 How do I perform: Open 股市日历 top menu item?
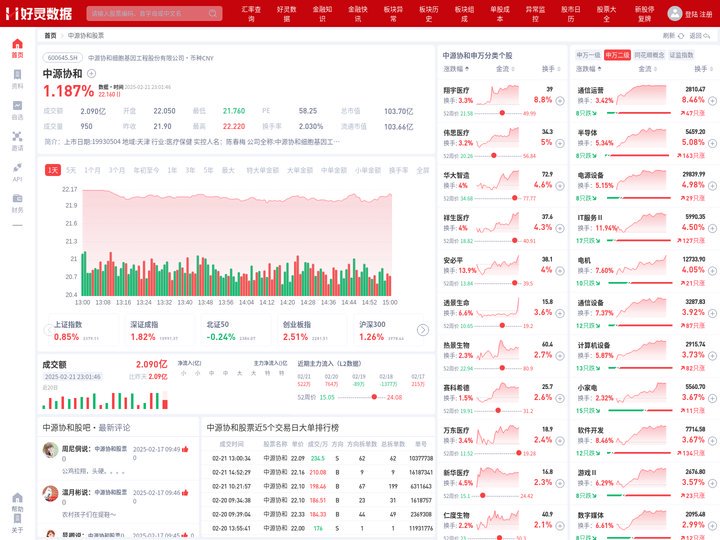coord(570,14)
